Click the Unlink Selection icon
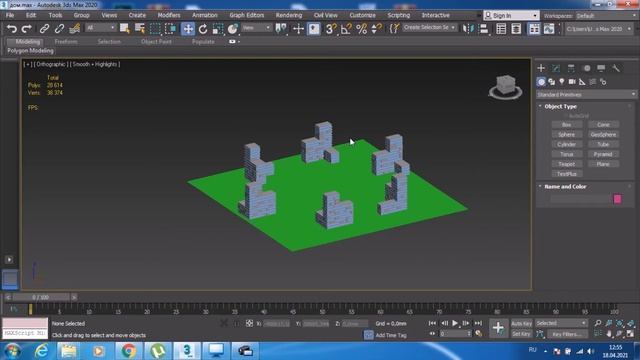The width and height of the screenshot is (640, 360). [59, 29]
